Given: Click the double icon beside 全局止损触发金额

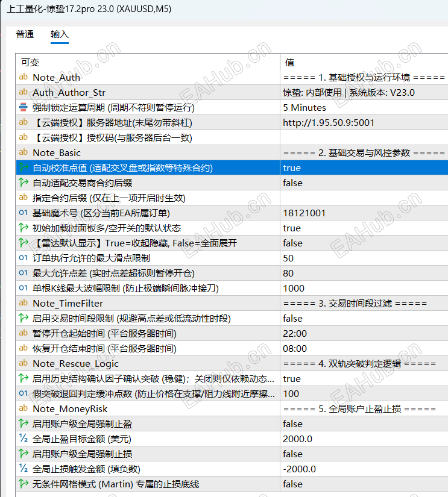Looking at the screenshot, I should [23, 469].
